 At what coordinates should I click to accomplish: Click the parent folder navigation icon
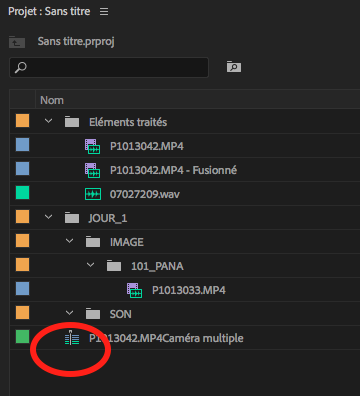17,42
